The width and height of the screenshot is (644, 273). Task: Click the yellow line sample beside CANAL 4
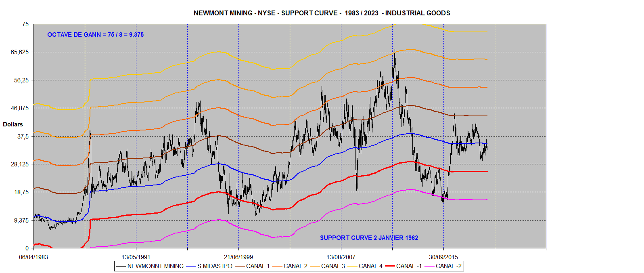pyautogui.click(x=352, y=266)
